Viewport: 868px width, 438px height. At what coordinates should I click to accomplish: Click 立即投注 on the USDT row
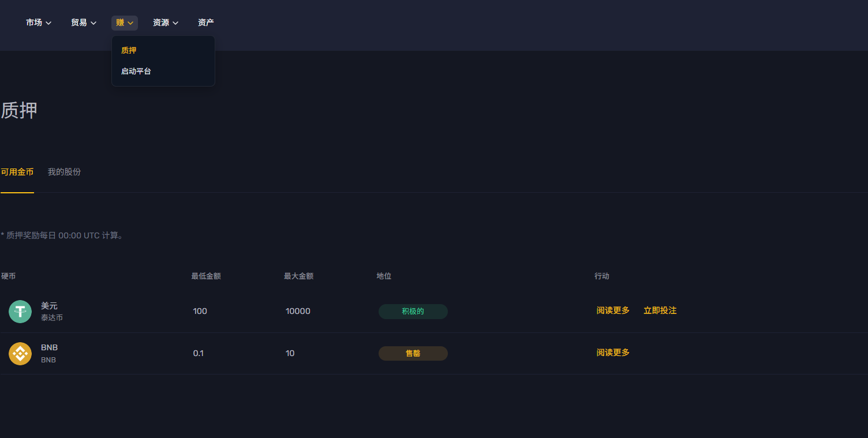point(660,310)
